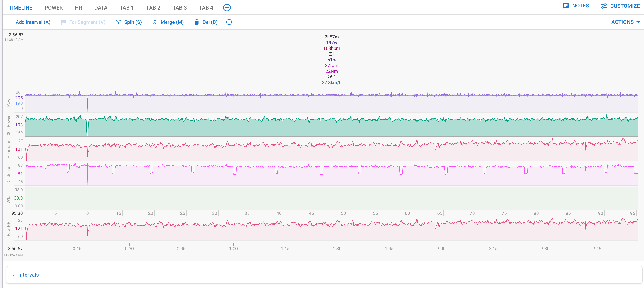Screen dimensions: 644x288
Task: Open the info circle icon in toolbar
Action: [229, 22]
